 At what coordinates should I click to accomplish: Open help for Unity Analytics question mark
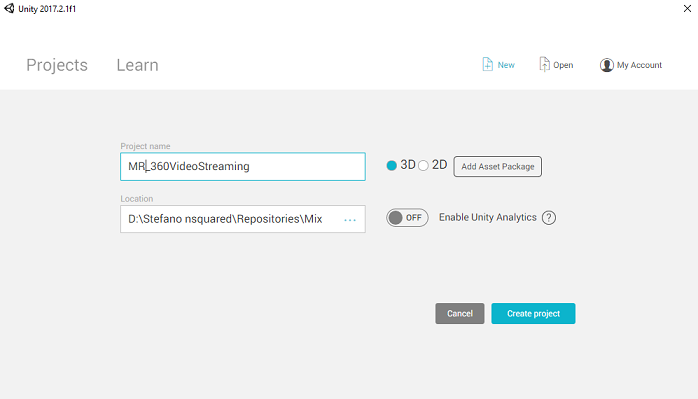[549, 218]
